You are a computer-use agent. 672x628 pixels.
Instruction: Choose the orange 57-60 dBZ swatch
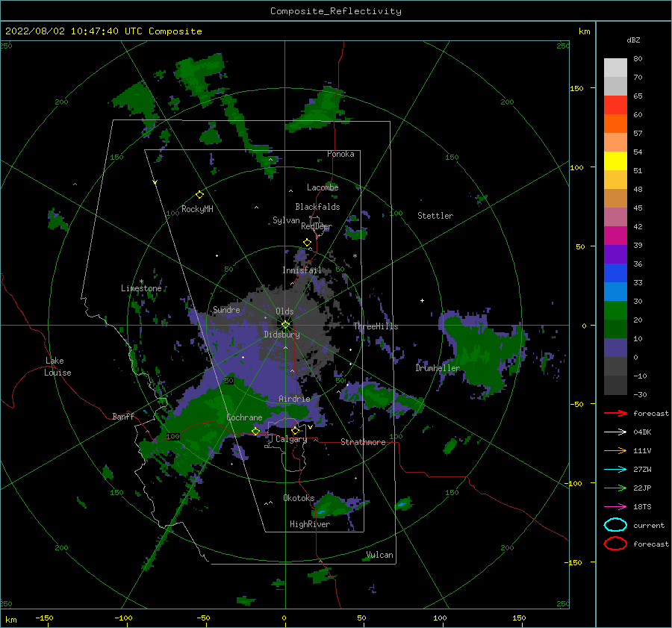coord(615,124)
